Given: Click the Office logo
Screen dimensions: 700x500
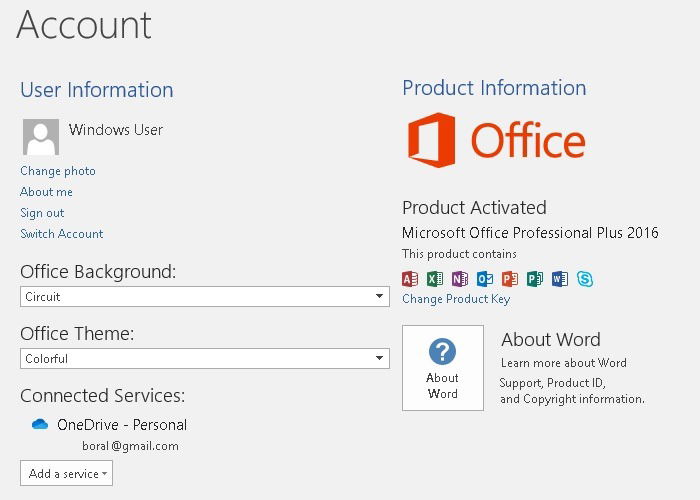Looking at the screenshot, I should pyautogui.click(x=496, y=140).
